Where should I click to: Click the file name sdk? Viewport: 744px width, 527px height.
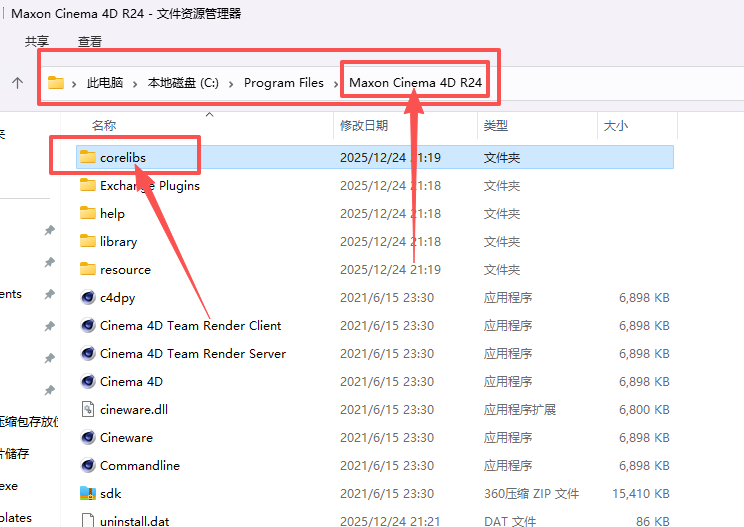(111, 493)
